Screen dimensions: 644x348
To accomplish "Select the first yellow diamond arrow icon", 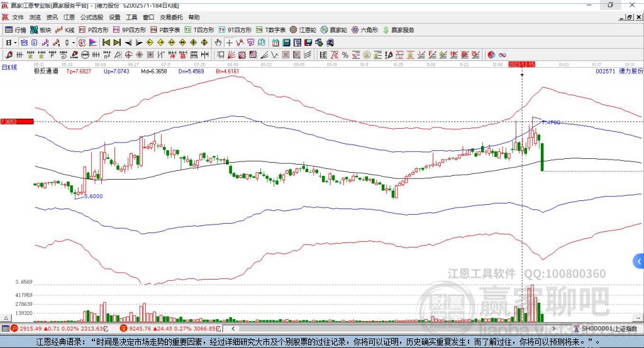I will [150, 43].
